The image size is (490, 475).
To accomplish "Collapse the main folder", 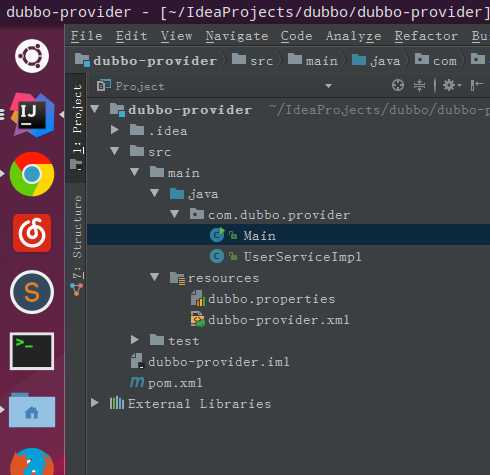I will [x=135, y=172].
